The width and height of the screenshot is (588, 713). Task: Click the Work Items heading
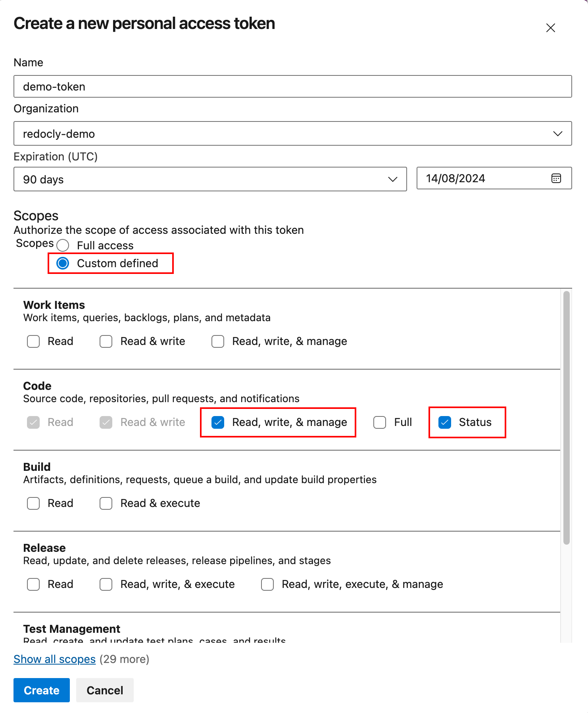54,305
